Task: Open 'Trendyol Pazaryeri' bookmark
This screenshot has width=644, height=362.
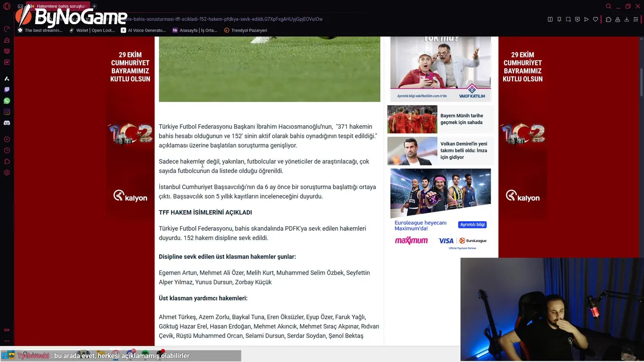Action: (246, 30)
